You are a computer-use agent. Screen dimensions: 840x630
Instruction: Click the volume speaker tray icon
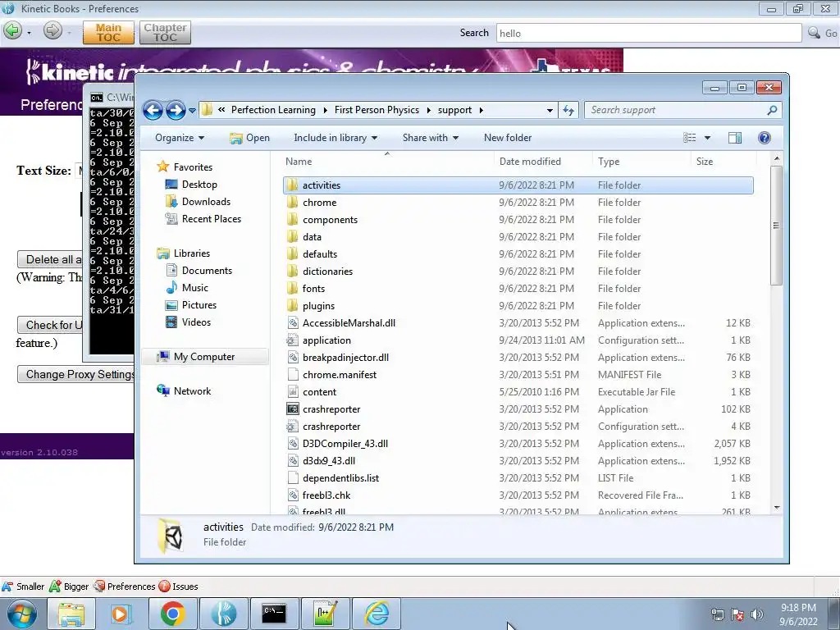tap(757, 614)
